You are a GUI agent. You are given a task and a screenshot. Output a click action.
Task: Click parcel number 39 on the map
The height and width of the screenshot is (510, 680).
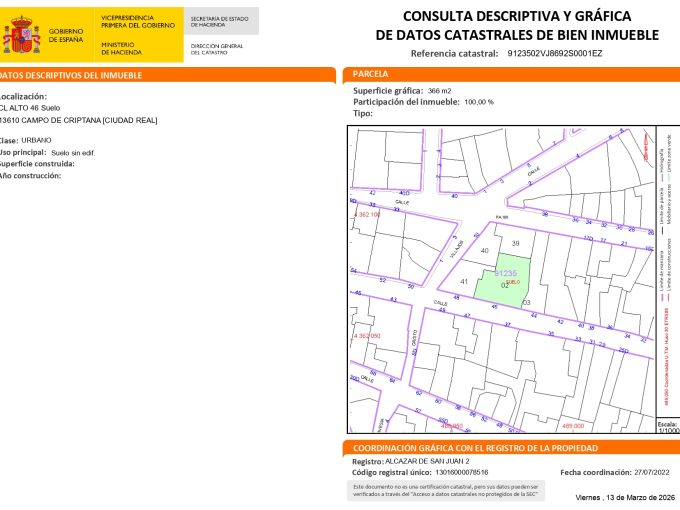coord(516,244)
